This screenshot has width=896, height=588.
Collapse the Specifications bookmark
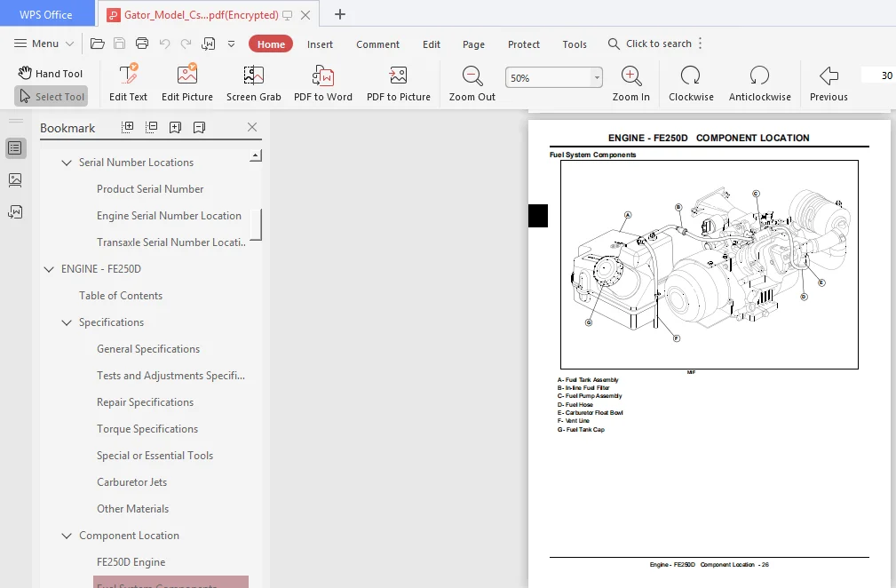(x=67, y=322)
